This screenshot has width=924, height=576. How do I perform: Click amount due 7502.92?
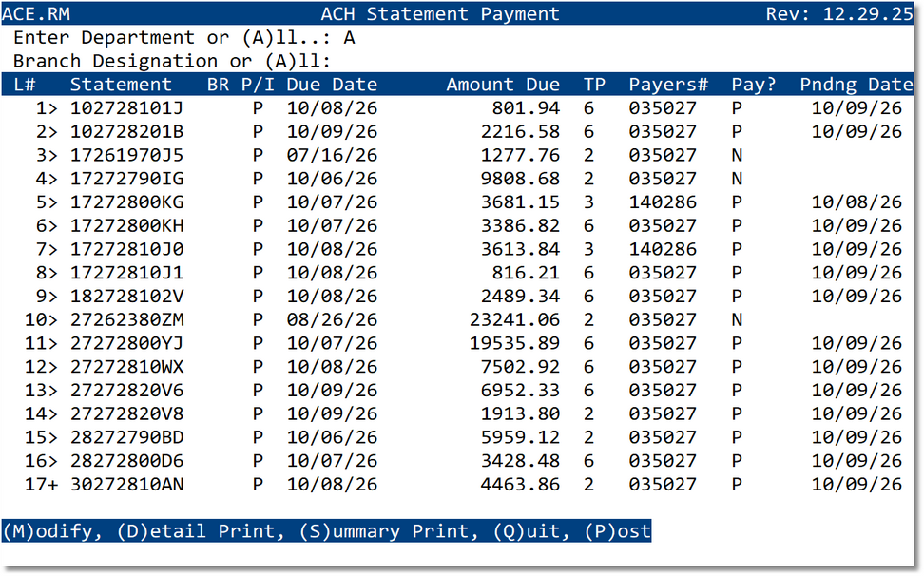point(520,367)
